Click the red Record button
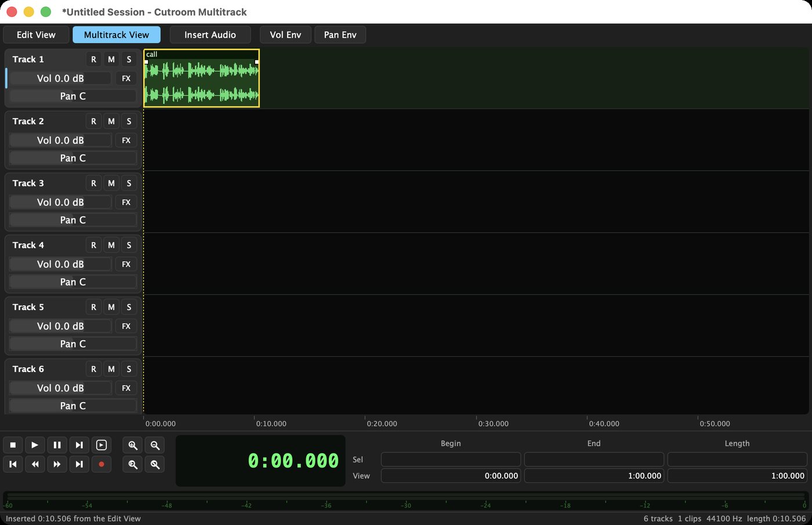The height and width of the screenshot is (525, 812). (x=101, y=464)
